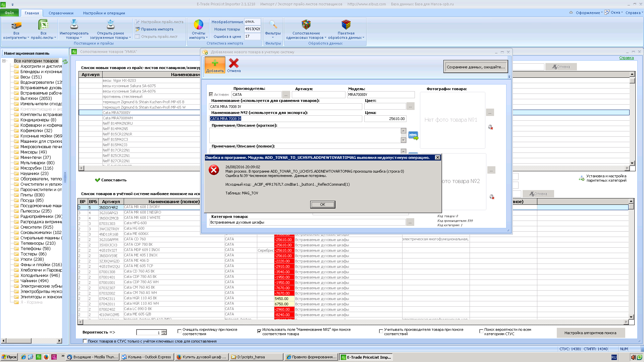The height and width of the screenshot is (362, 644).
Task: Delete product photo №1 icon
Action: pos(490,127)
